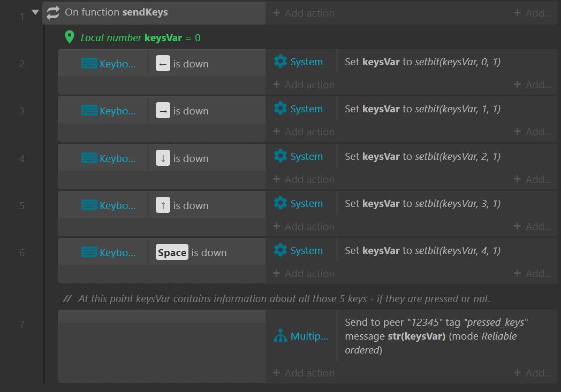Add action under the Send to peer action

click(304, 373)
